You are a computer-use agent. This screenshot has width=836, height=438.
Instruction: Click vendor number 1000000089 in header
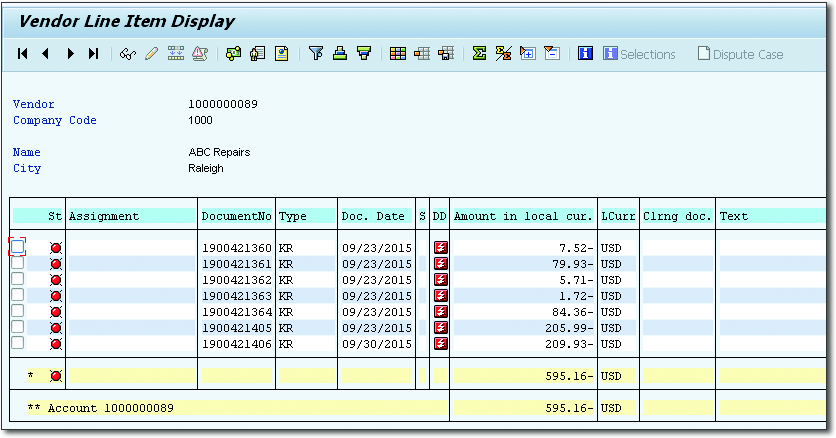coord(223,104)
